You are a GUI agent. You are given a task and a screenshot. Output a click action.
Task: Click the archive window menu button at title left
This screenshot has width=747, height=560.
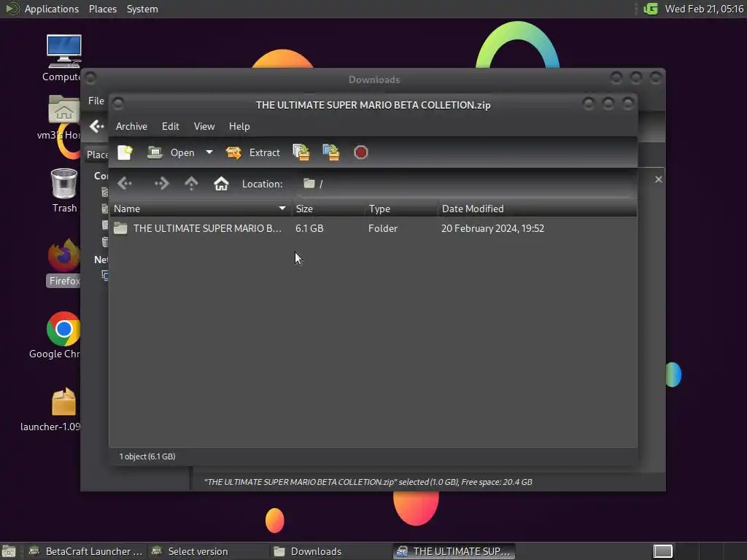118,104
